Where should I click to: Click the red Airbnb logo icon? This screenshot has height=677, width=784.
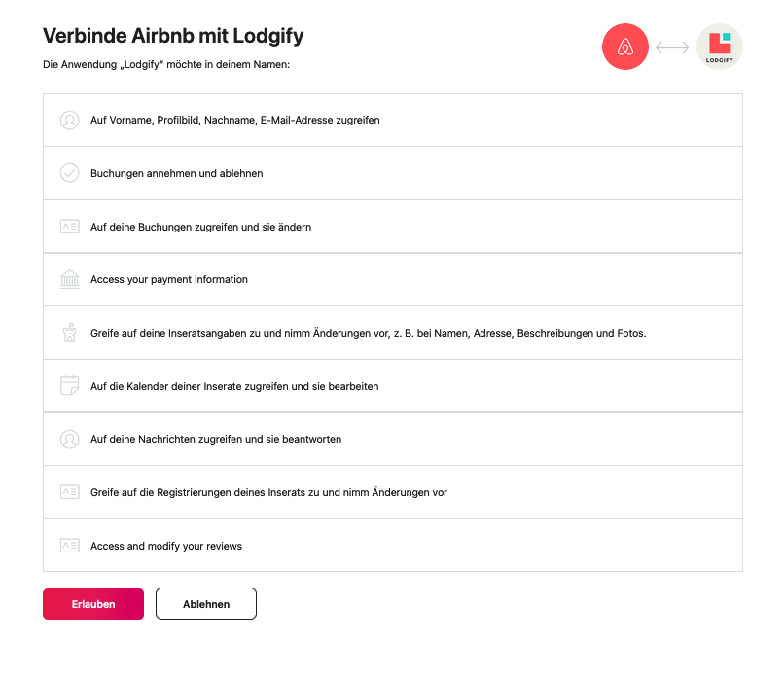coord(625,47)
